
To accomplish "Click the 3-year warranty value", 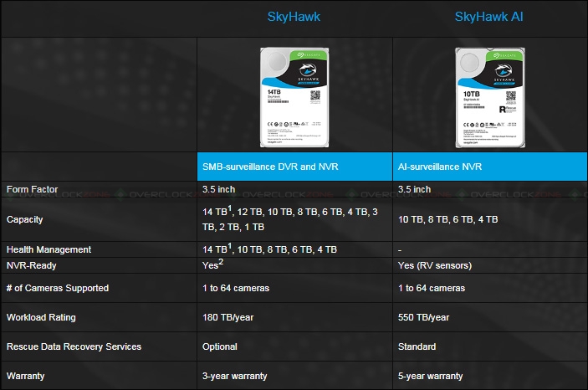I will click(235, 376).
